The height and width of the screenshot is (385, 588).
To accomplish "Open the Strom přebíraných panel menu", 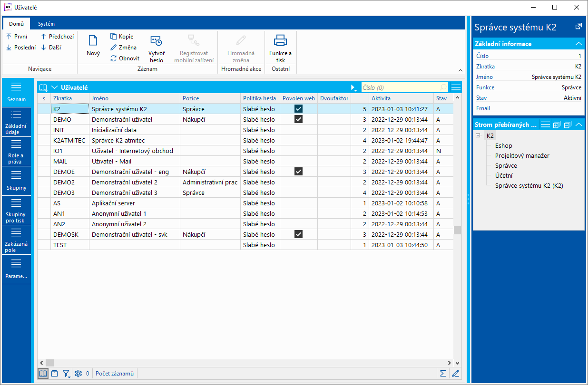I will 545,125.
